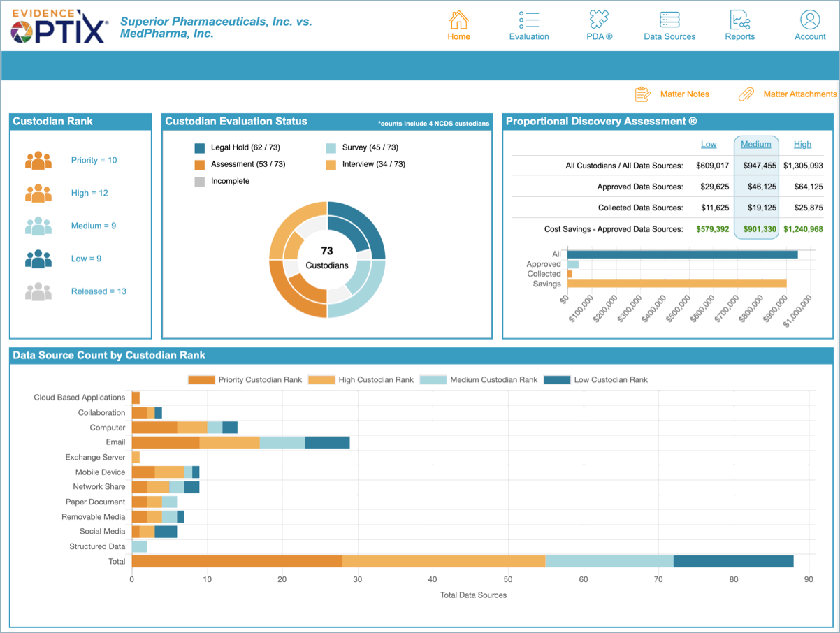Click the High = 12 custodian group icon

click(38, 194)
